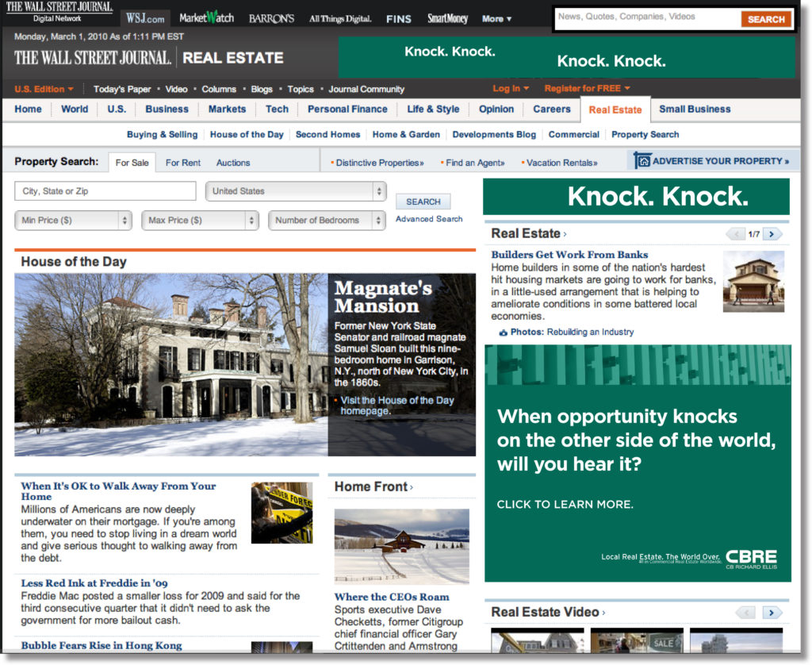Open the Barron's network logo
This screenshot has height=665, width=812.
(271, 19)
